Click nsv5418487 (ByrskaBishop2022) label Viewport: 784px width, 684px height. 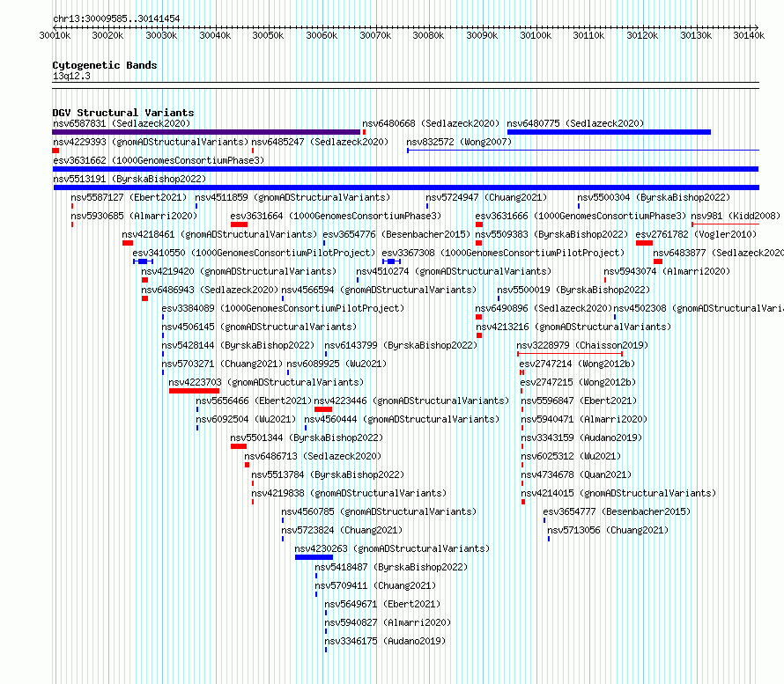click(x=391, y=567)
